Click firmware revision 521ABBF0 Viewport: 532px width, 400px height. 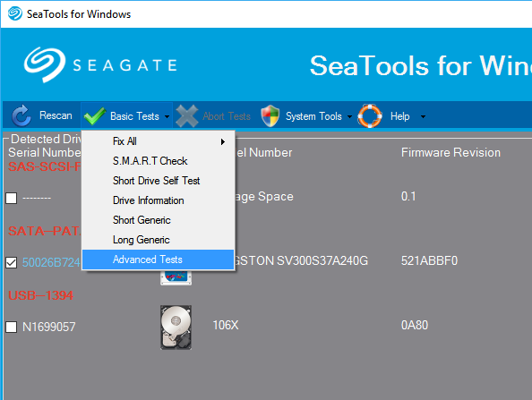tap(429, 260)
